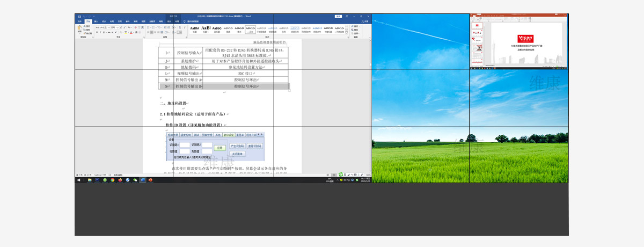The height and width of the screenshot is (247, 644).
Task: Click the 识别码2 input field
Action: (207, 145)
